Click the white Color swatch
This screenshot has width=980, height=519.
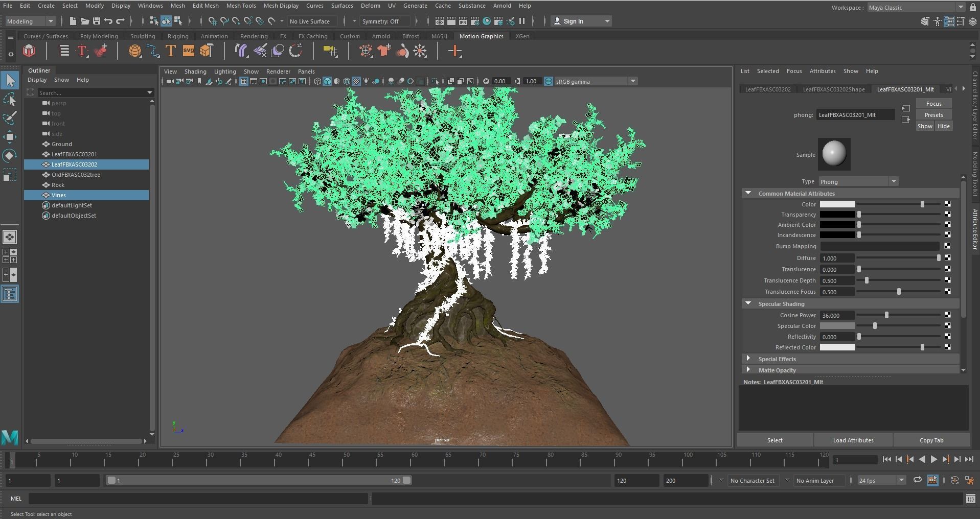837,204
